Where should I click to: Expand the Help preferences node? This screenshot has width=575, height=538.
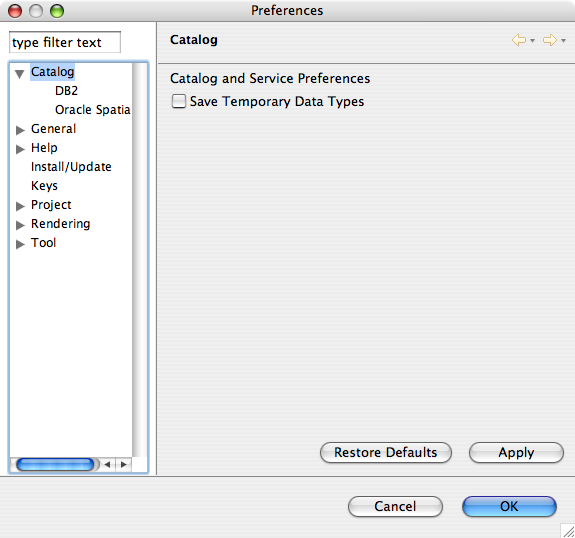tap(20, 149)
